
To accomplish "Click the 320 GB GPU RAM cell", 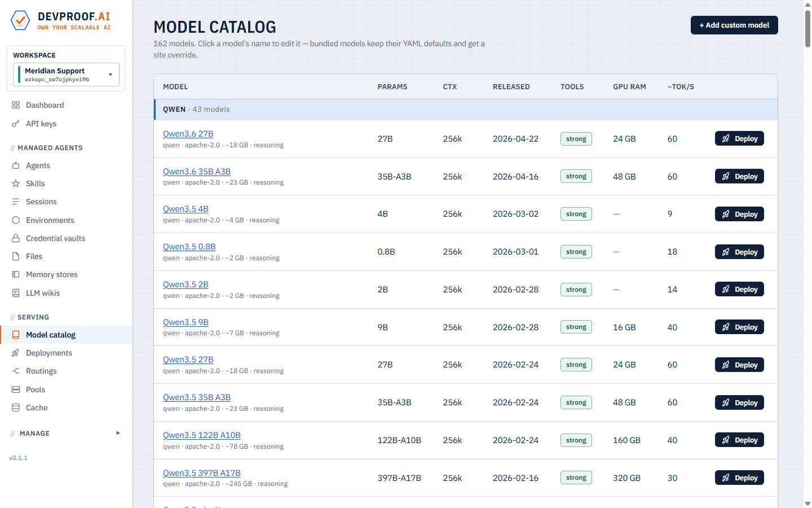I will tap(626, 478).
